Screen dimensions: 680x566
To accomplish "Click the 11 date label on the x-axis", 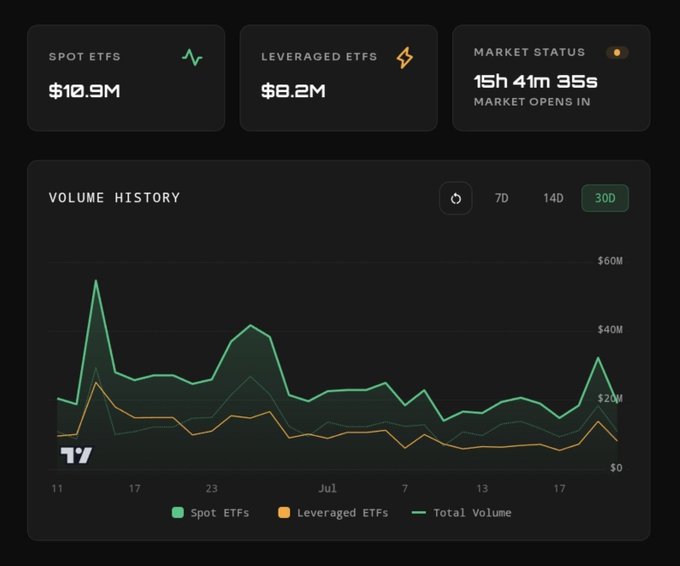I will 57,488.
